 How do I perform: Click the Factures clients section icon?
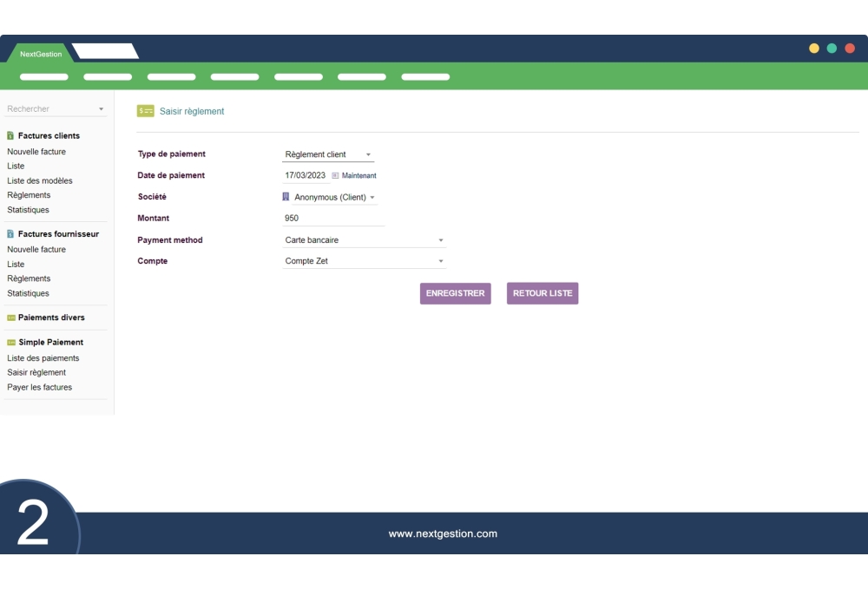point(10,136)
